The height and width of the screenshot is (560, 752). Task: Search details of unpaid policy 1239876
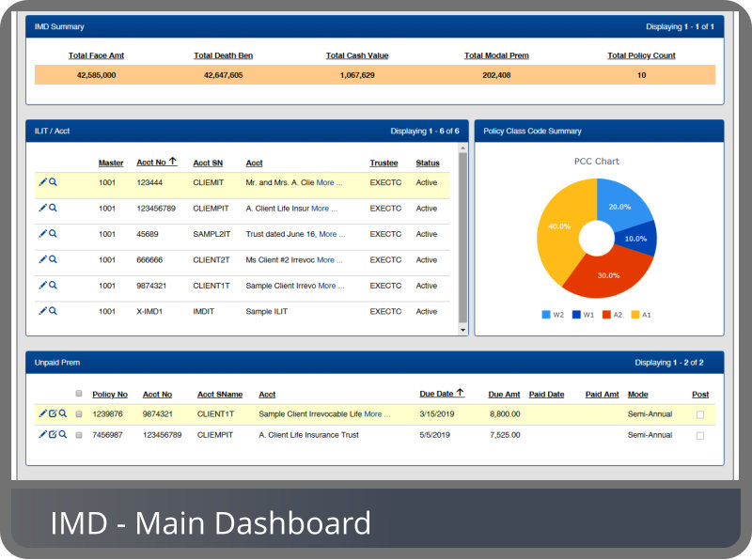(x=63, y=413)
